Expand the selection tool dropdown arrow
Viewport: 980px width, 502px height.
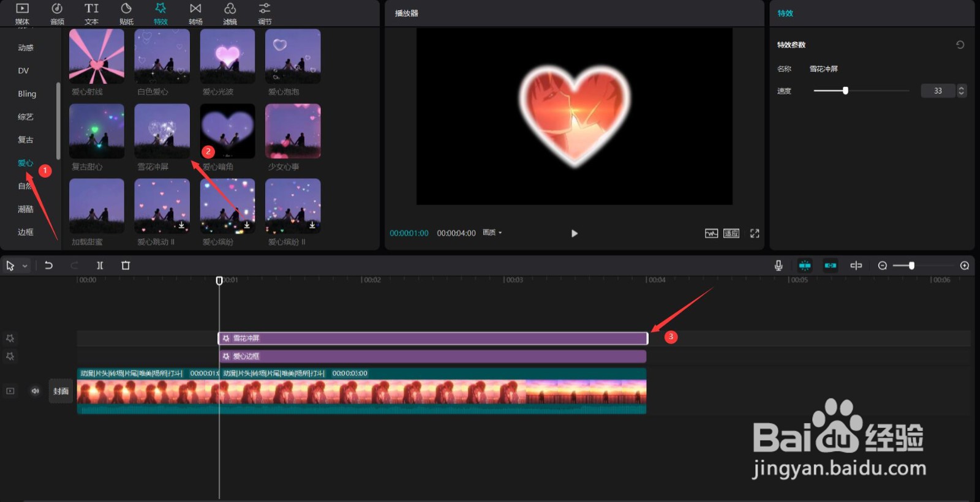pos(25,266)
